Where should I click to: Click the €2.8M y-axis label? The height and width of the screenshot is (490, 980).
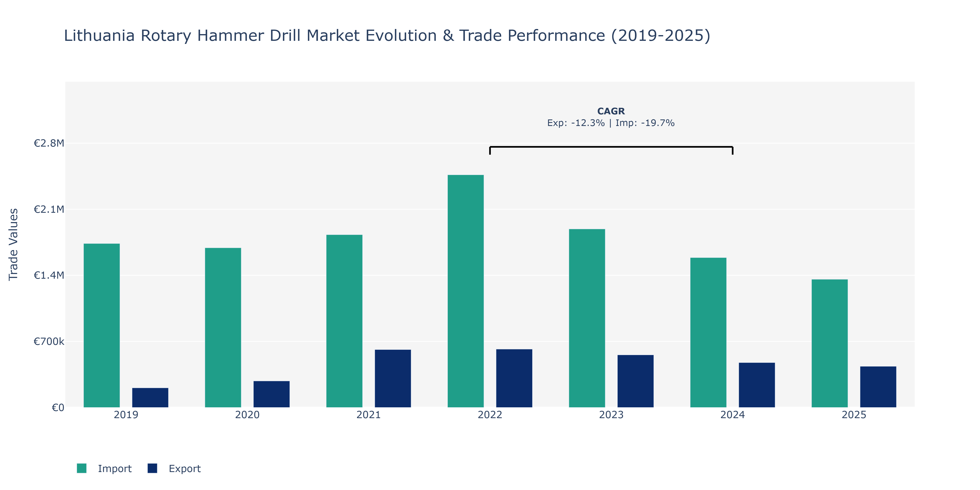coord(49,143)
